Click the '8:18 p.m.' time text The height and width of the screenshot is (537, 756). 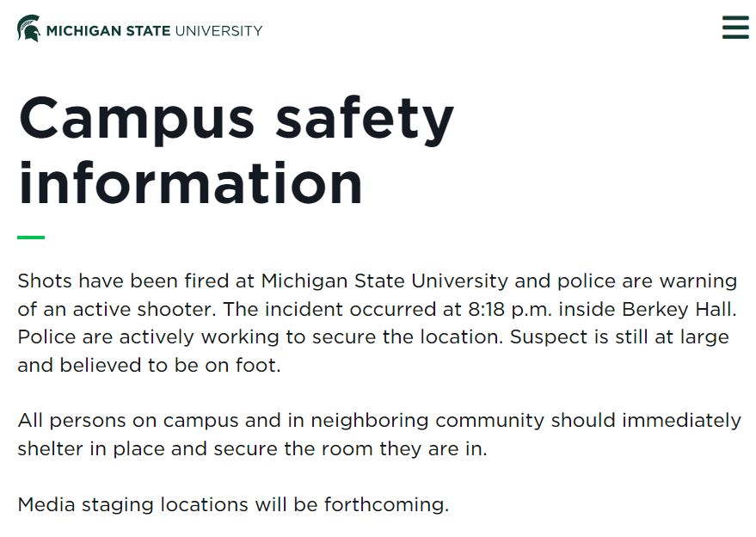[x=510, y=309]
